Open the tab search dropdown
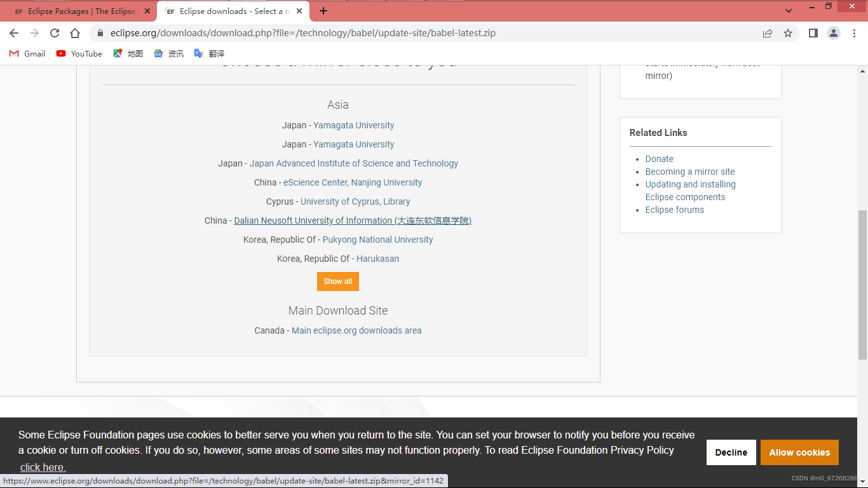Viewport: 868px width, 488px height. click(x=789, y=11)
